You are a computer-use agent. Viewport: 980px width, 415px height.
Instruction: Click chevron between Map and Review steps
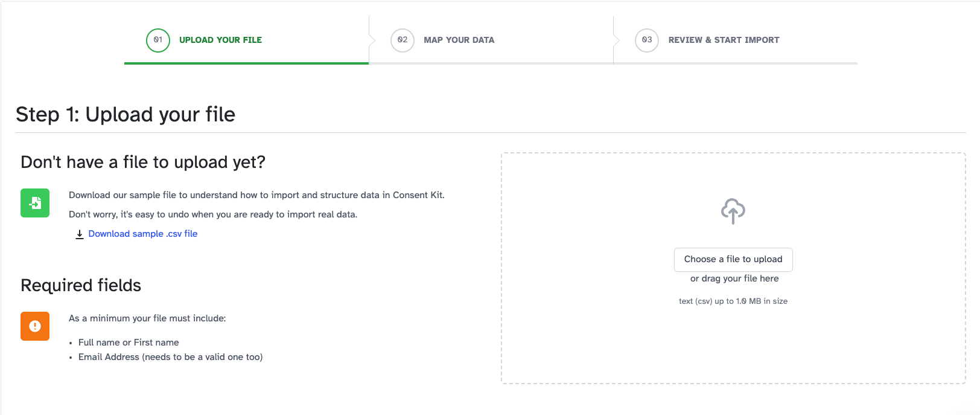pyautogui.click(x=616, y=40)
